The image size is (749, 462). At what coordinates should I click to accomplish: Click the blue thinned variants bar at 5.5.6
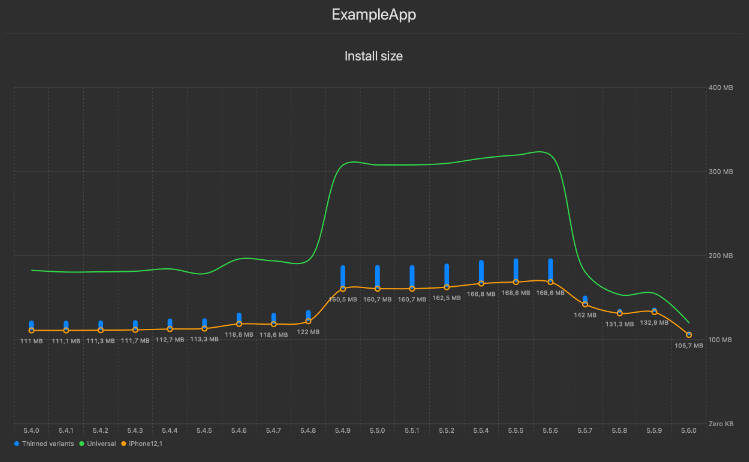[x=551, y=267]
